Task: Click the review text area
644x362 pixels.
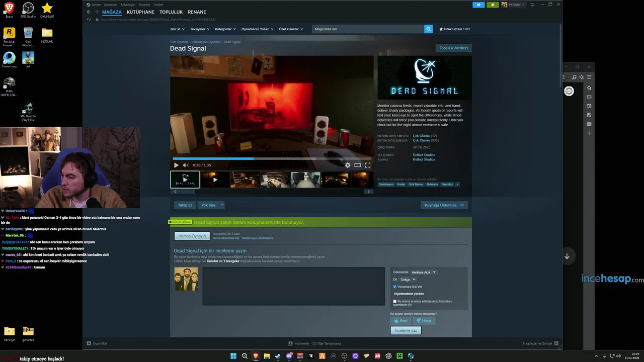Action: click(294, 286)
